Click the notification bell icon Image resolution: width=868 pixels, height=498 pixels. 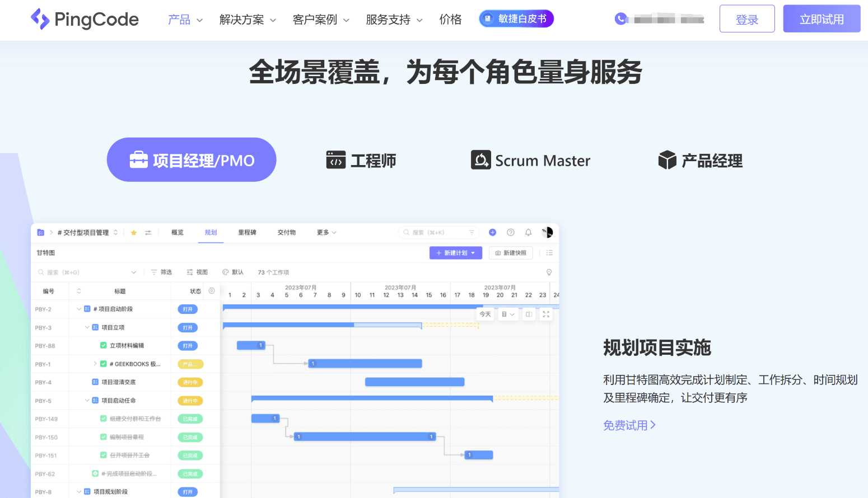click(528, 232)
